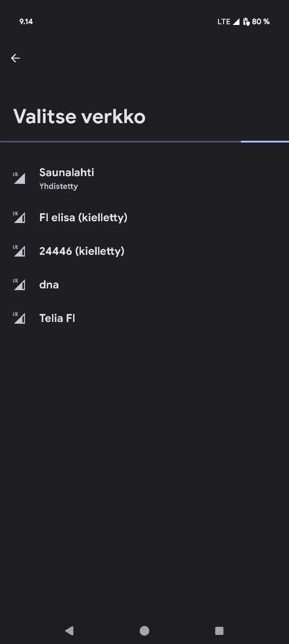This screenshot has height=644, width=289.
Task: Select the 24446 (kielletty) network
Action: click(82, 251)
